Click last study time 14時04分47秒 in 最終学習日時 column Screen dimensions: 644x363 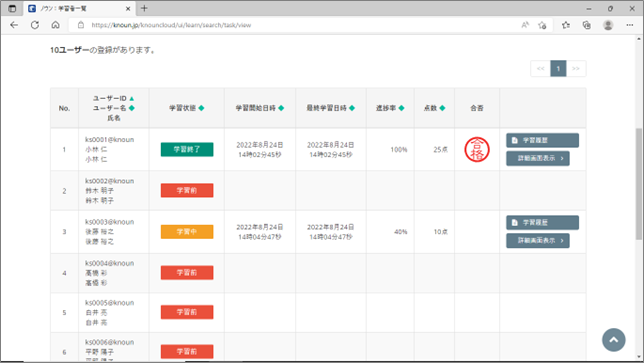pyautogui.click(x=331, y=237)
